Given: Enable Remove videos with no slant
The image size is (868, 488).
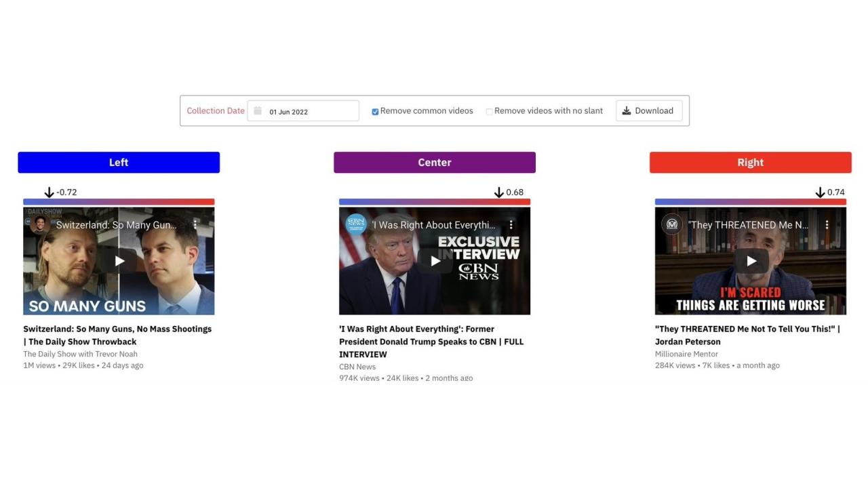Looking at the screenshot, I should point(489,112).
